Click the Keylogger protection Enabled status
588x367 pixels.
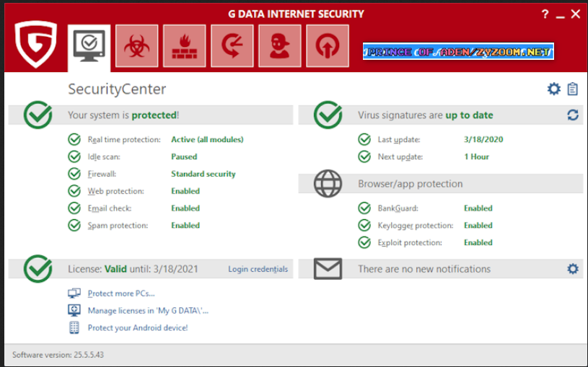pos(478,225)
